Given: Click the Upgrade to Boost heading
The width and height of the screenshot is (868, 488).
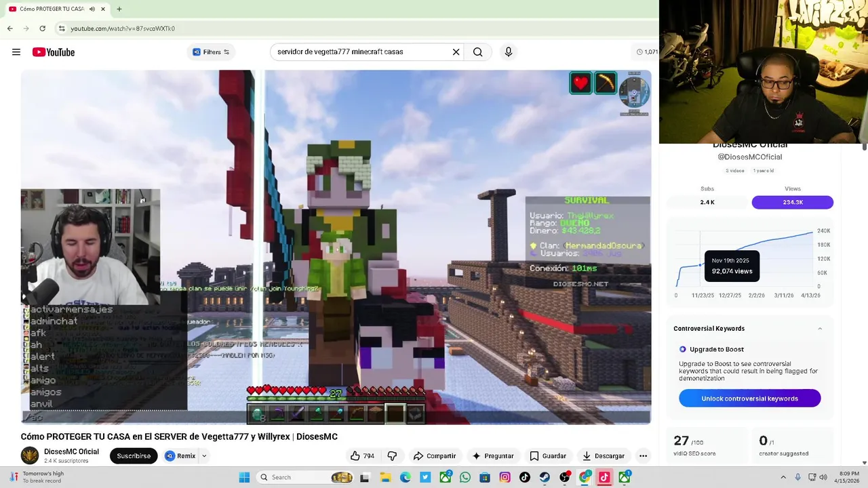Looking at the screenshot, I should click(717, 349).
